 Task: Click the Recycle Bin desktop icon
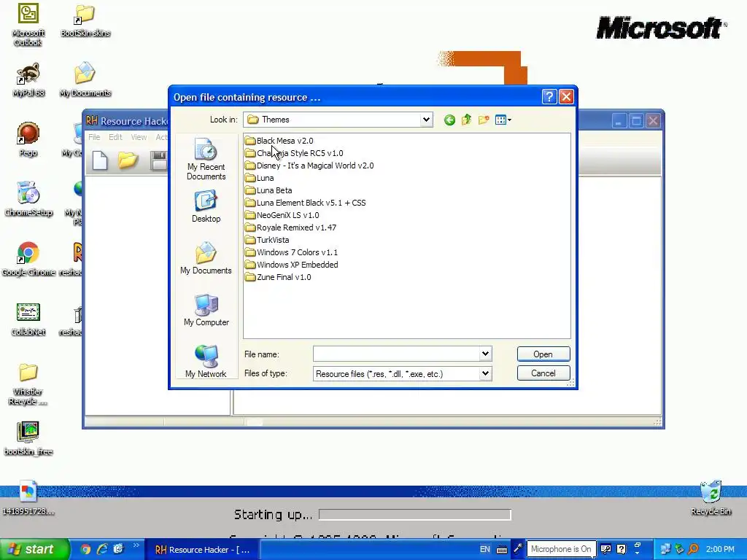tap(711, 498)
